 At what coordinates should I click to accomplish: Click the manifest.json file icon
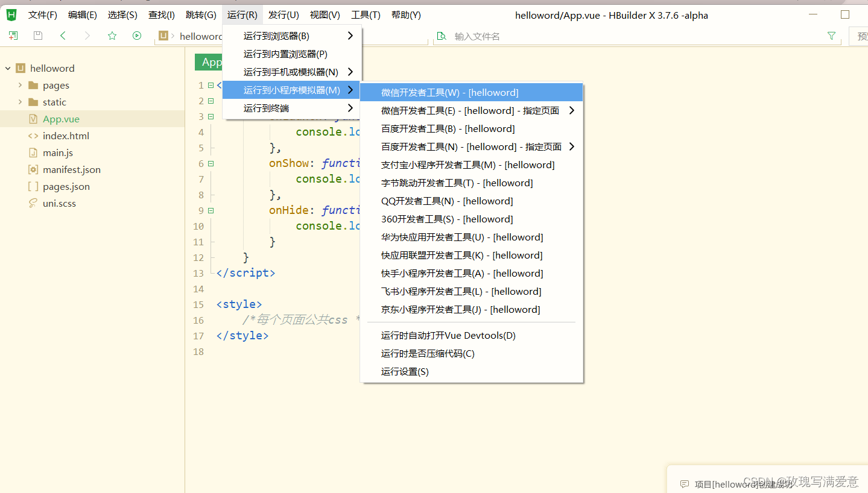[33, 170]
